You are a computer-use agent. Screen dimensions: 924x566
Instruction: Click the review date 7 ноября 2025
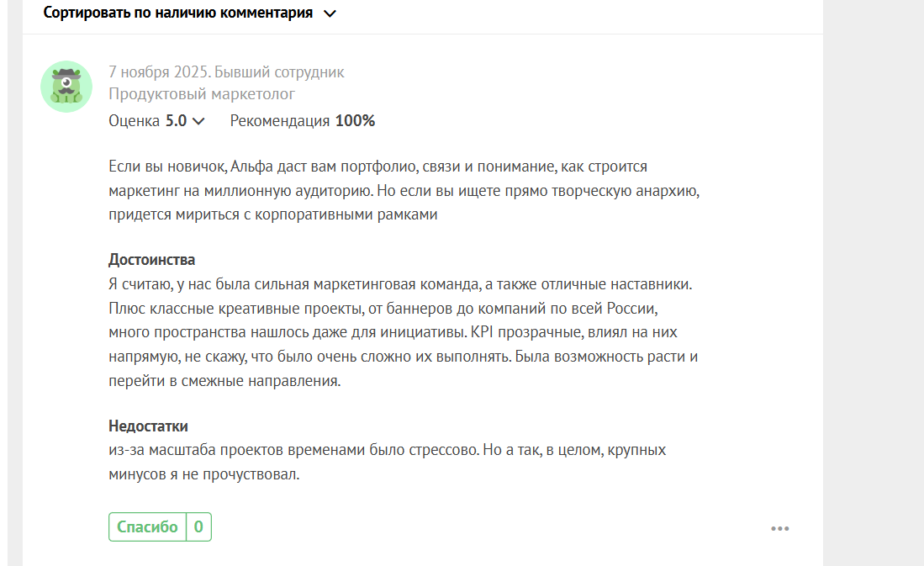click(158, 72)
